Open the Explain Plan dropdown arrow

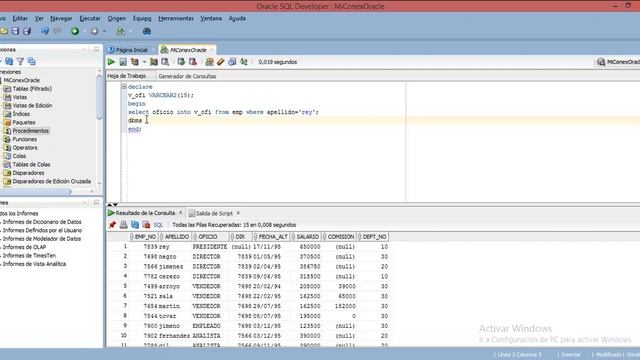[x=144, y=62]
